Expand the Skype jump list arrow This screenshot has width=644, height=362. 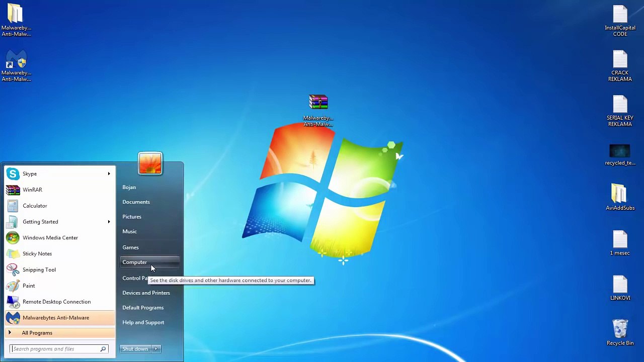tap(109, 174)
